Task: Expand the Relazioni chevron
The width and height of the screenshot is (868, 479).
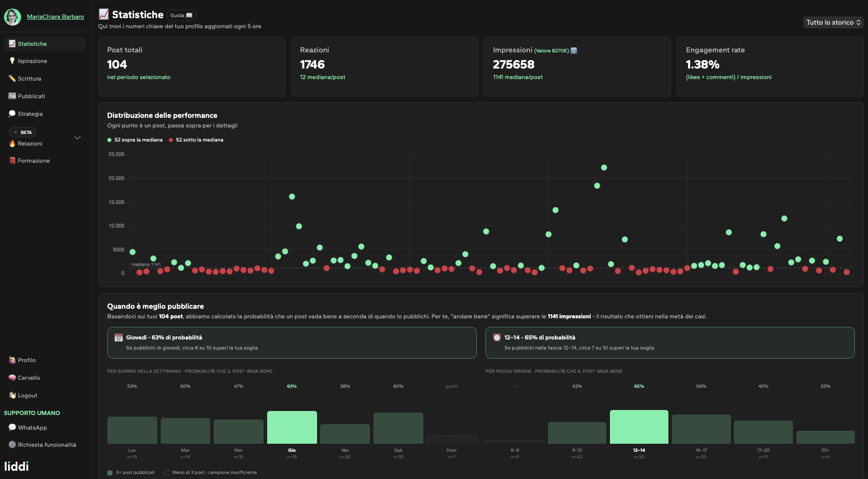Action: [78, 138]
